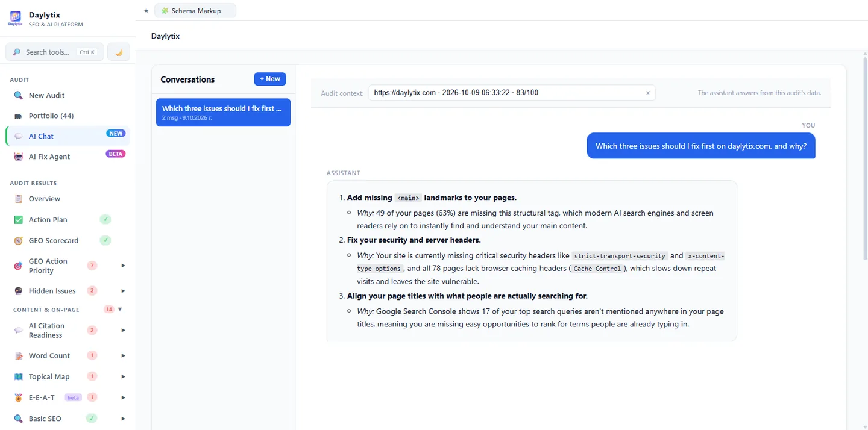Viewport: 868px width, 430px height.
Task: Click the Basic SEO magnifier icon
Action: [x=18, y=419]
